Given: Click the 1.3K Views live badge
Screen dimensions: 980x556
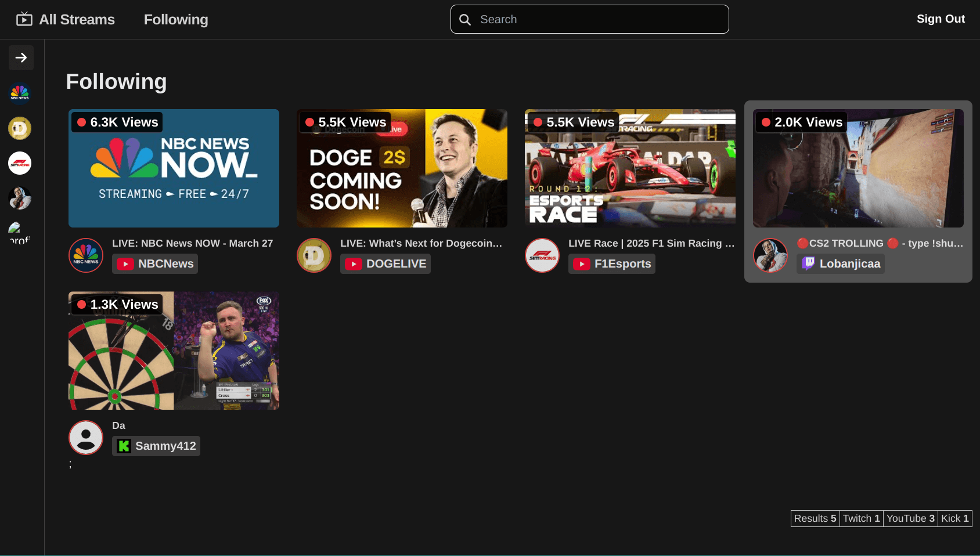Looking at the screenshot, I should point(117,305).
